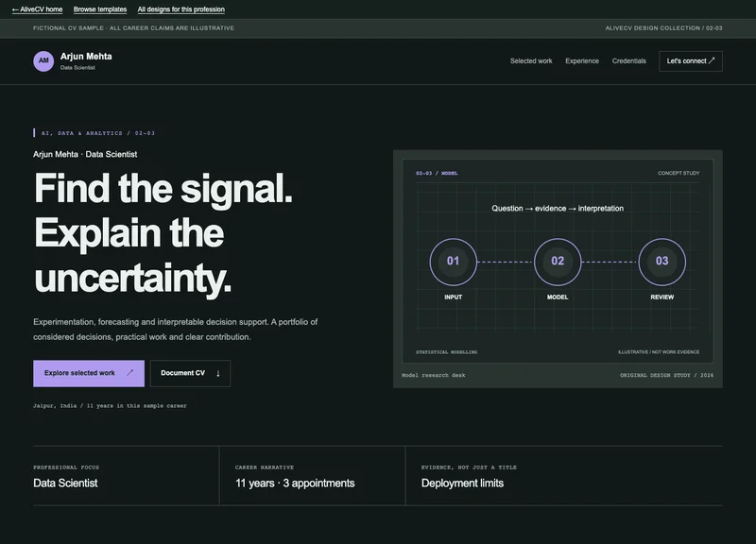Navigate to Credentials section
The height and width of the screenshot is (544, 756).
(628, 61)
